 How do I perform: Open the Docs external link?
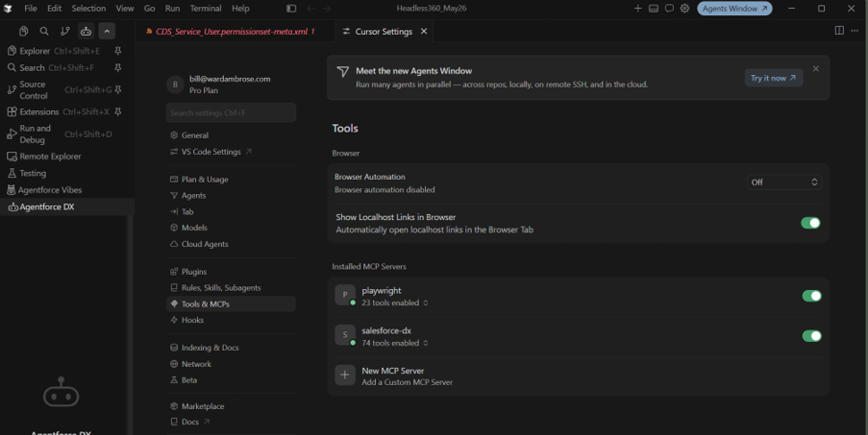(x=190, y=422)
